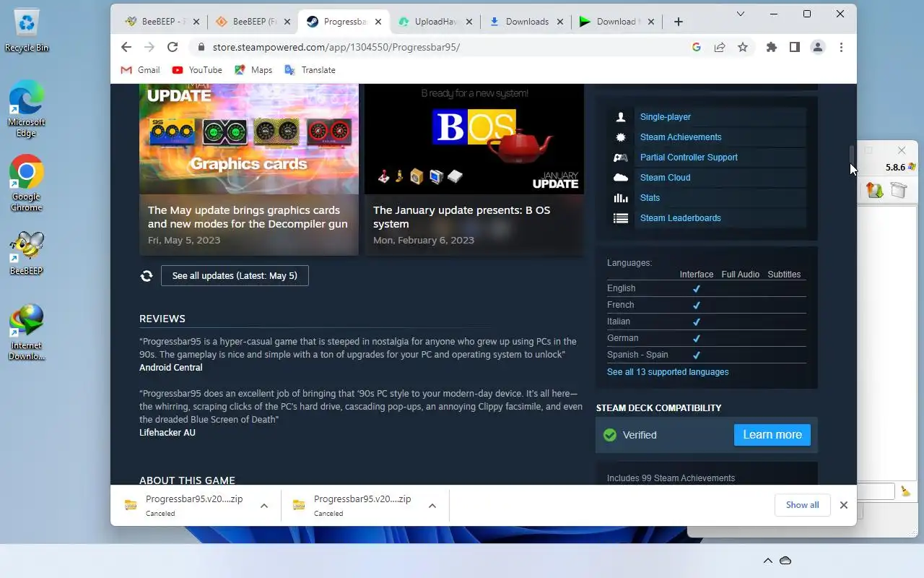924x578 pixels.
Task: Switch to UploadHaven tab
Action: [x=435, y=22]
